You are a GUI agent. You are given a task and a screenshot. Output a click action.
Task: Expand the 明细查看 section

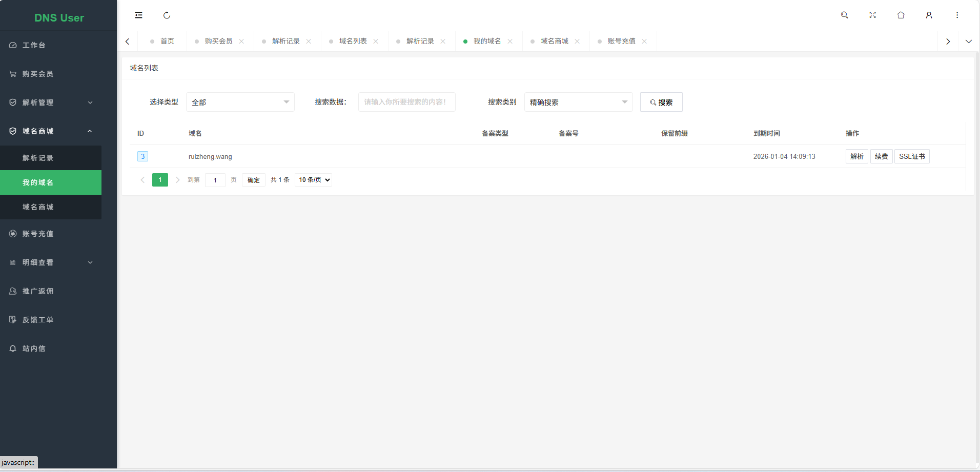point(51,262)
